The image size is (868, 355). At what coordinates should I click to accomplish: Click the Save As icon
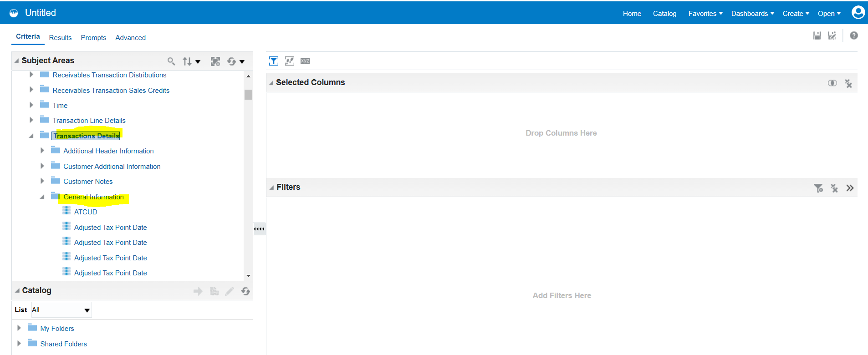click(832, 35)
